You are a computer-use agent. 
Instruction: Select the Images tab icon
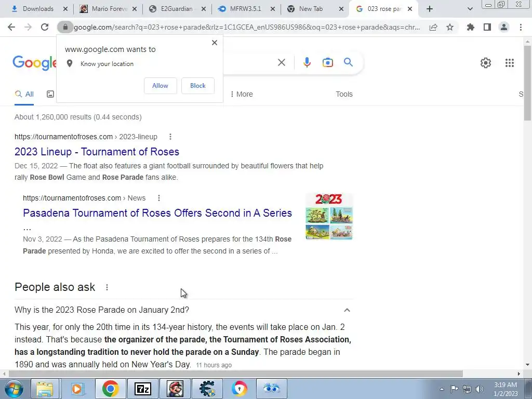pyautogui.click(x=50, y=95)
